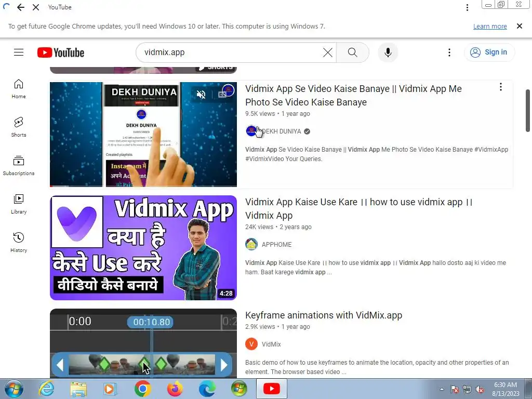This screenshot has height=399, width=532.
Task: Clear the search box with the X icon
Action: pyautogui.click(x=327, y=52)
